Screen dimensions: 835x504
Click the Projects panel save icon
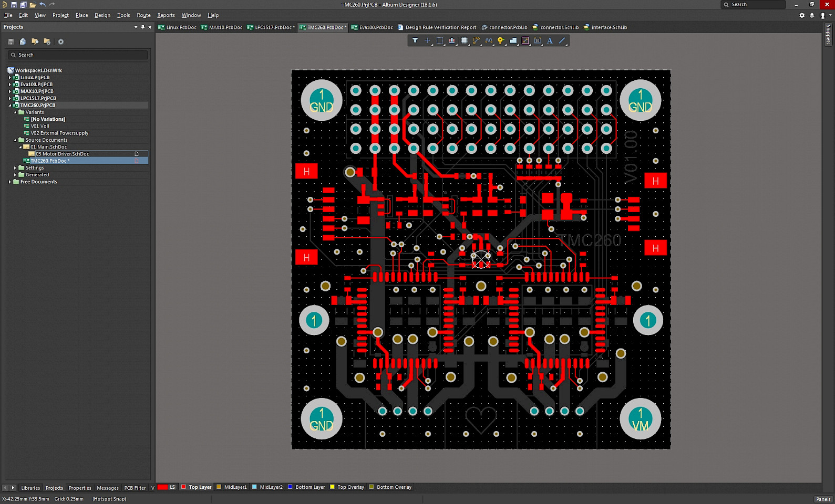pyautogui.click(x=11, y=41)
